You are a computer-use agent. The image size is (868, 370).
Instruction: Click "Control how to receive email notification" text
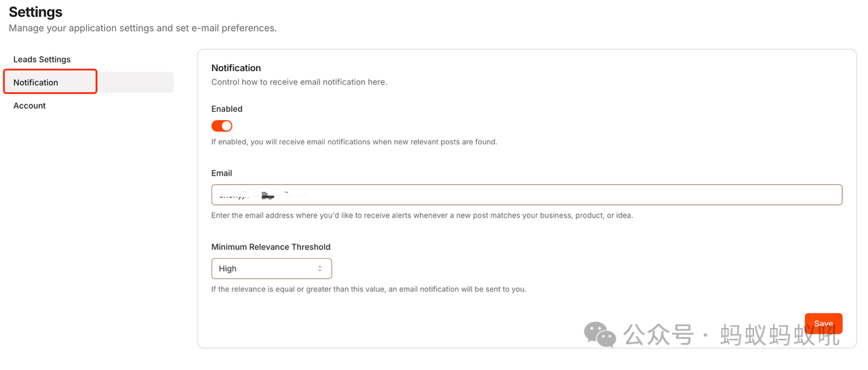299,82
